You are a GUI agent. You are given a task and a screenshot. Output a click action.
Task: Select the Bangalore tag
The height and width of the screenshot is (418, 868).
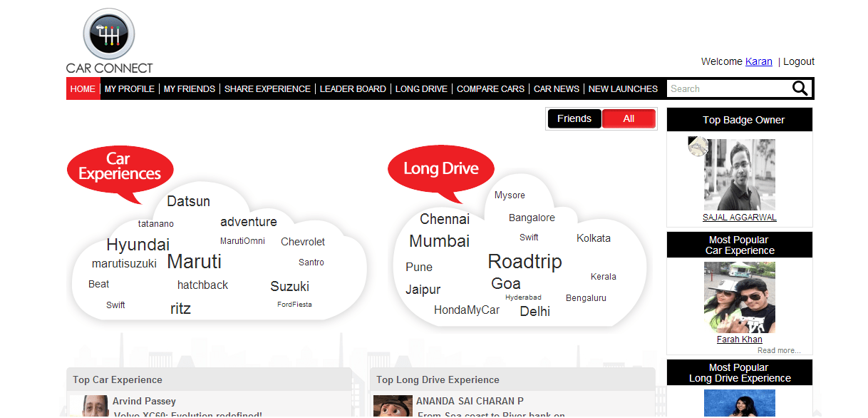[532, 218]
